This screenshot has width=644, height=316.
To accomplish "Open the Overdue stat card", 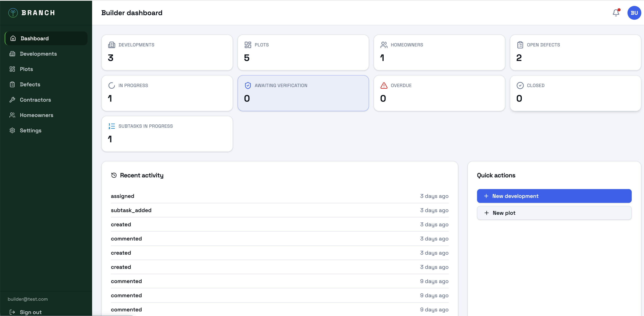I will pyautogui.click(x=439, y=93).
